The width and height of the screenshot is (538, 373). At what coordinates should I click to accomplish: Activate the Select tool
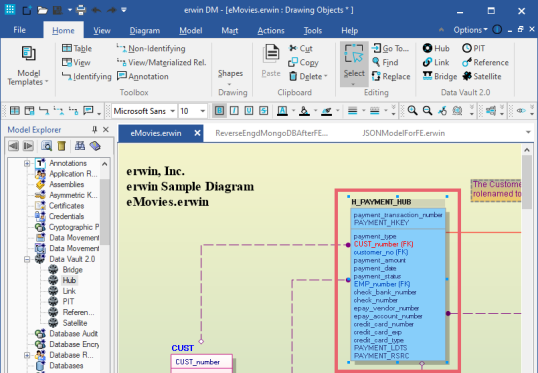354,64
